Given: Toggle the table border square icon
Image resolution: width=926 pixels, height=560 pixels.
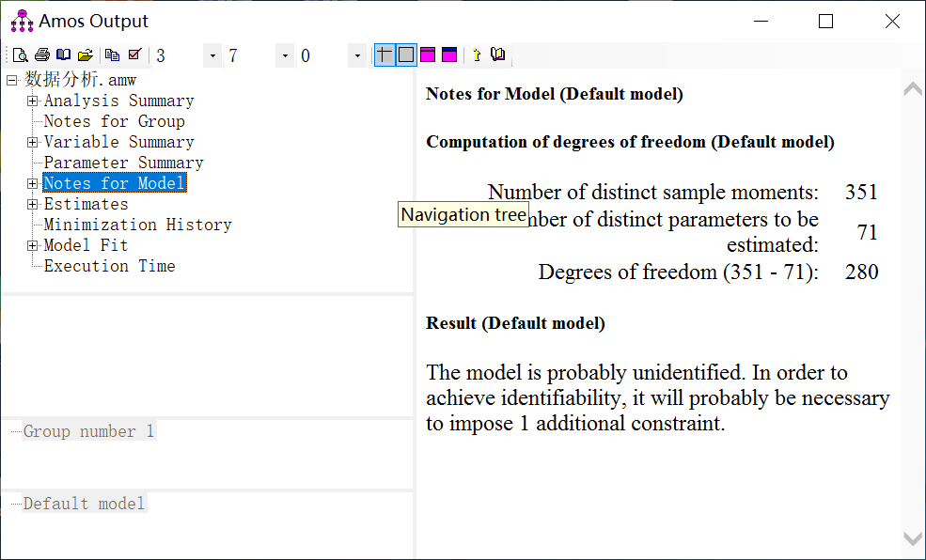Looking at the screenshot, I should click(x=406, y=54).
